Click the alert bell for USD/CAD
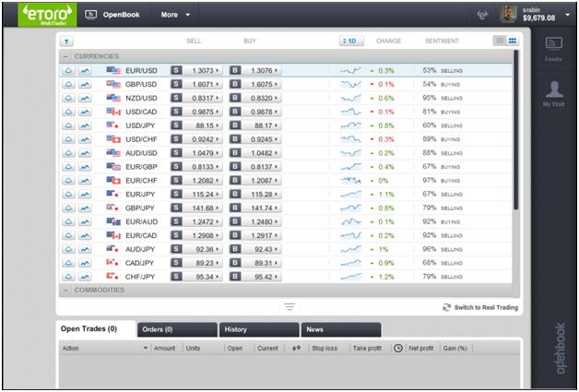The image size is (579, 392). [x=68, y=112]
